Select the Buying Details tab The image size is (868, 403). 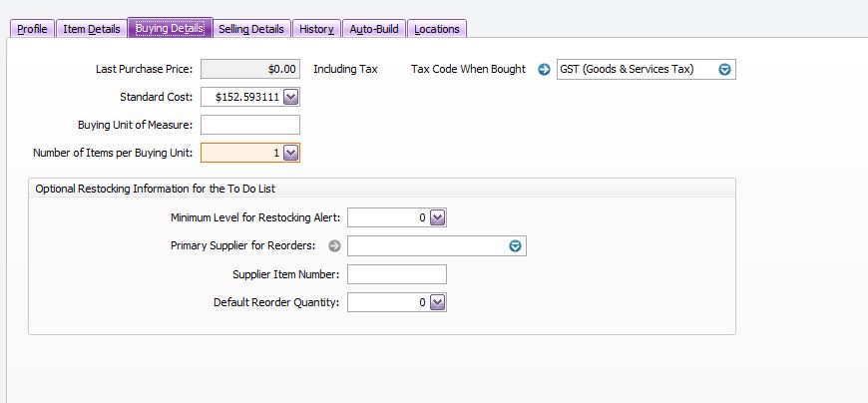click(x=170, y=28)
